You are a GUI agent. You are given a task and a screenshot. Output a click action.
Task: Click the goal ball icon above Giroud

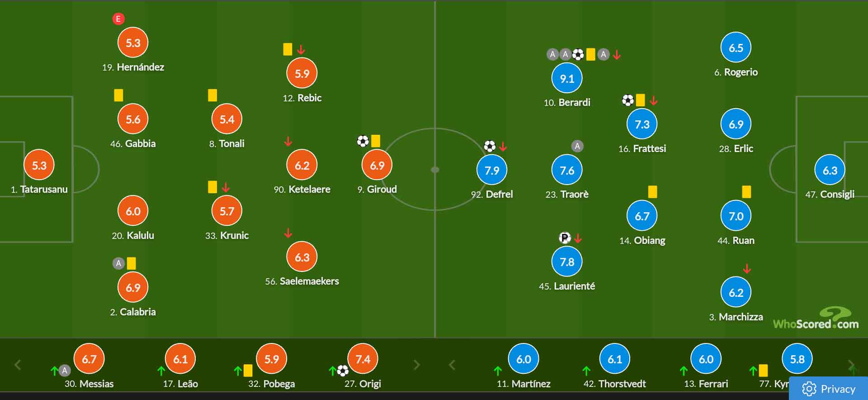coord(363,141)
